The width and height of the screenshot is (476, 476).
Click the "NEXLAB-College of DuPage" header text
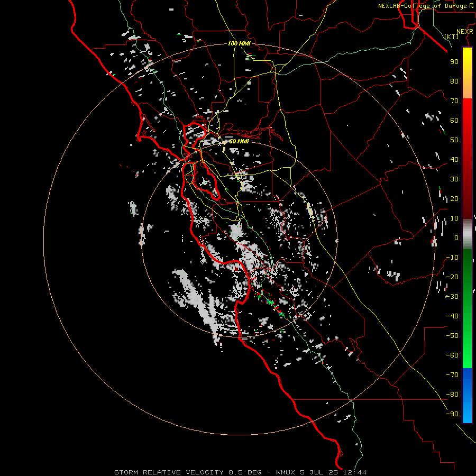tap(423, 6)
